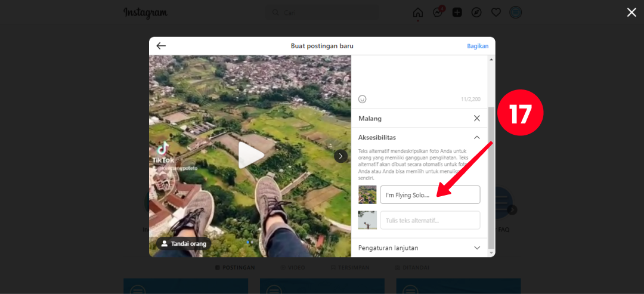Click the Tulis teks alternatif field
644x294 pixels.
tap(430, 220)
